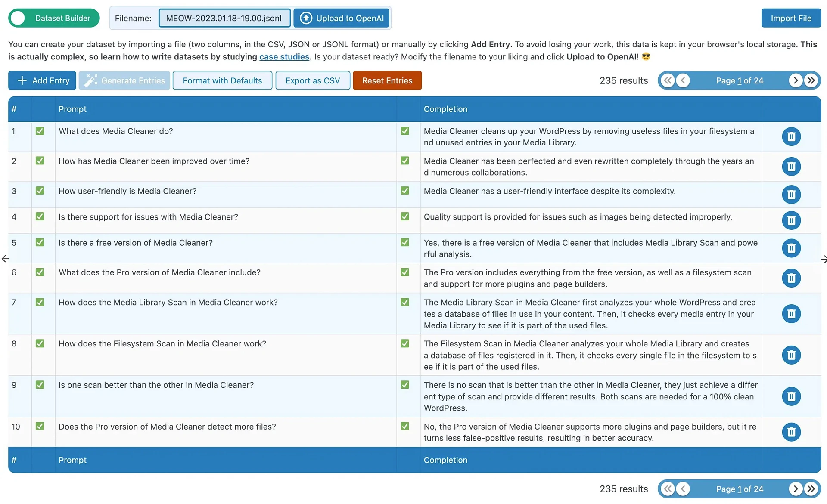Viewport: 827px width, 504px height.
Task: Toggle completion checkbox in row 7
Action: [x=404, y=302]
